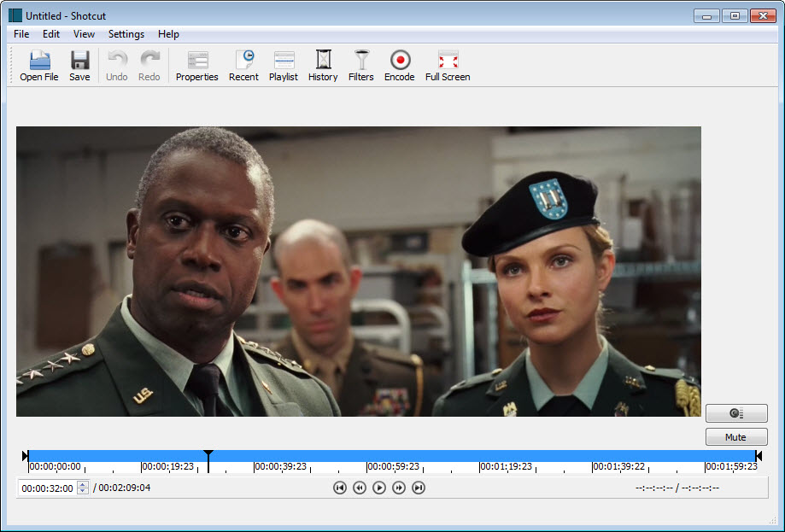Open the Edit menu
Viewport: 785px width, 532px height.
click(x=51, y=34)
